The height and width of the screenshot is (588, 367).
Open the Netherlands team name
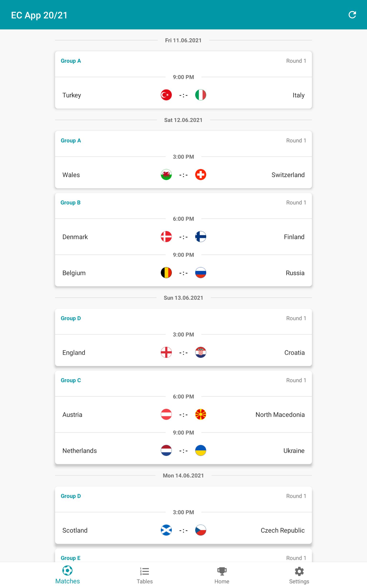click(80, 451)
